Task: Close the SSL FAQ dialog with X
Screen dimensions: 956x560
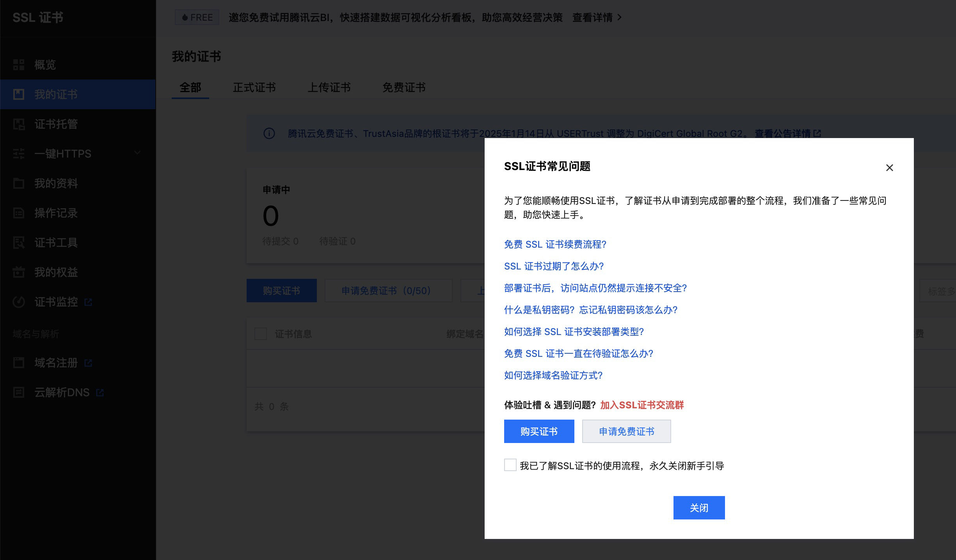Action: (x=889, y=168)
